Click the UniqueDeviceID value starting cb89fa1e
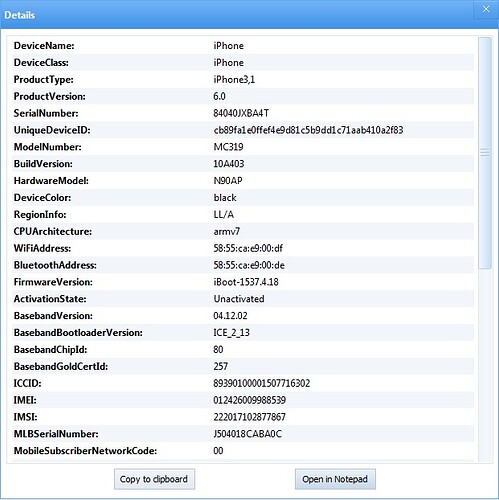The height and width of the screenshot is (500, 499). tap(308, 130)
